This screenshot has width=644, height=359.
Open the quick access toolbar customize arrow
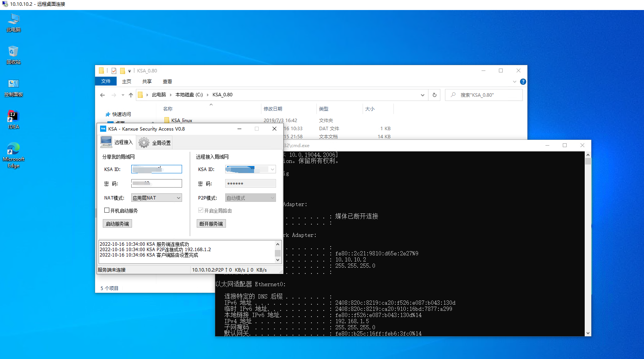pyautogui.click(x=129, y=71)
